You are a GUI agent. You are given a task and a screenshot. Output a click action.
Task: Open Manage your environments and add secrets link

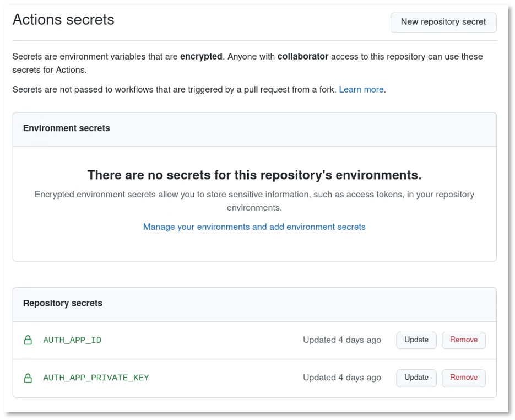[x=254, y=227]
